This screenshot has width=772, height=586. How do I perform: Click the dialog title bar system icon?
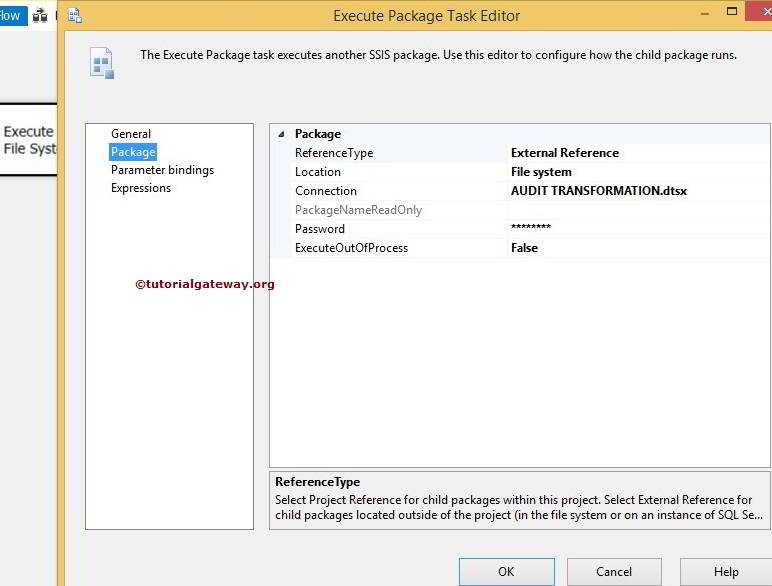pos(75,16)
